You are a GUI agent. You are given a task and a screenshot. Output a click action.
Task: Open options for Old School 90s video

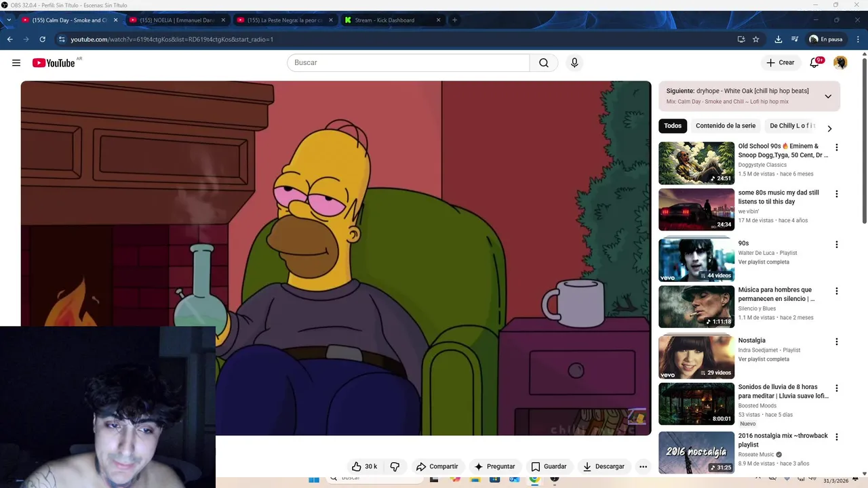click(836, 147)
